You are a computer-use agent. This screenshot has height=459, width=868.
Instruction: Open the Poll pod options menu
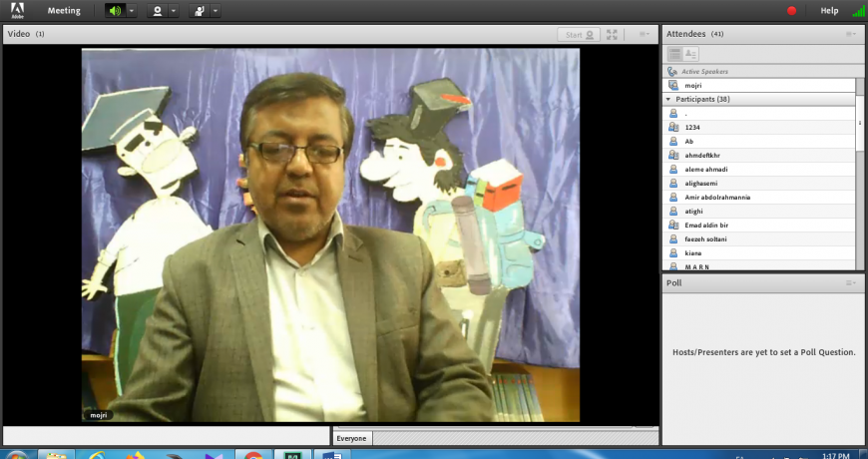[850, 283]
